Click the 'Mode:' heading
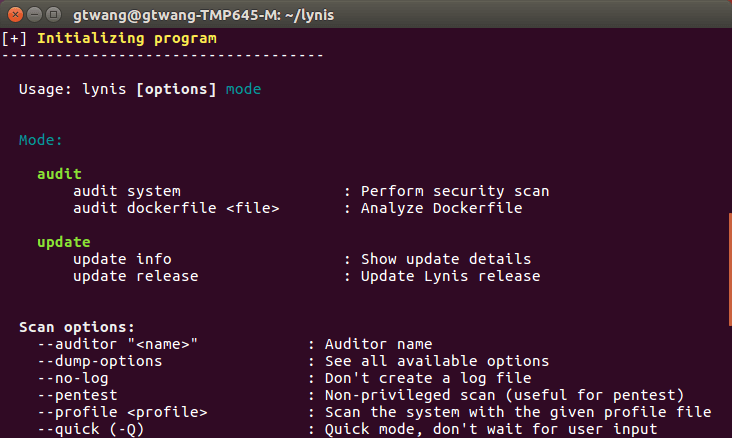This screenshot has width=732, height=438. [41, 140]
